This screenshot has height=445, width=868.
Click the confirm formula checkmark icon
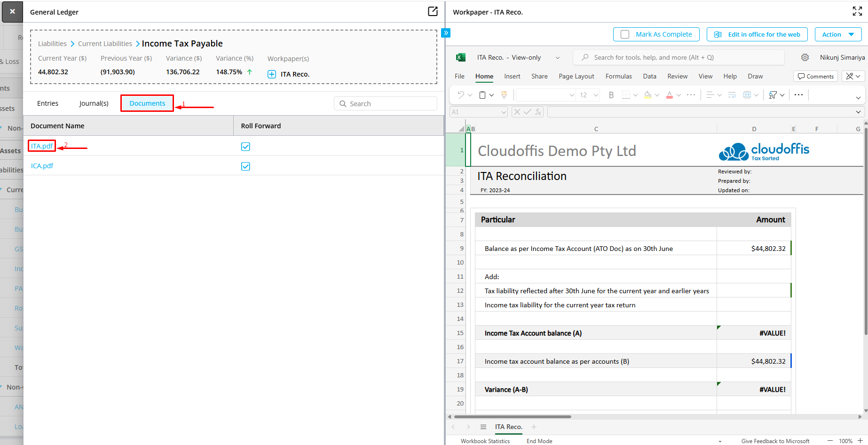coord(528,112)
